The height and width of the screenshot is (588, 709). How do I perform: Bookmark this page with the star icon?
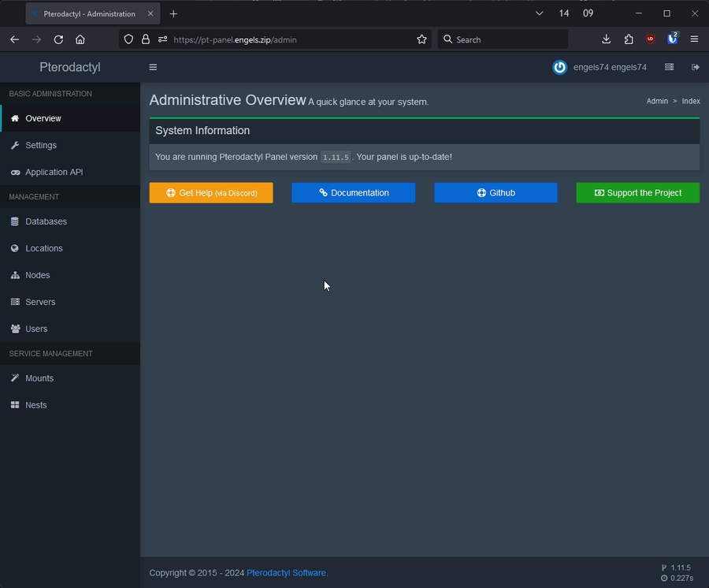click(421, 39)
